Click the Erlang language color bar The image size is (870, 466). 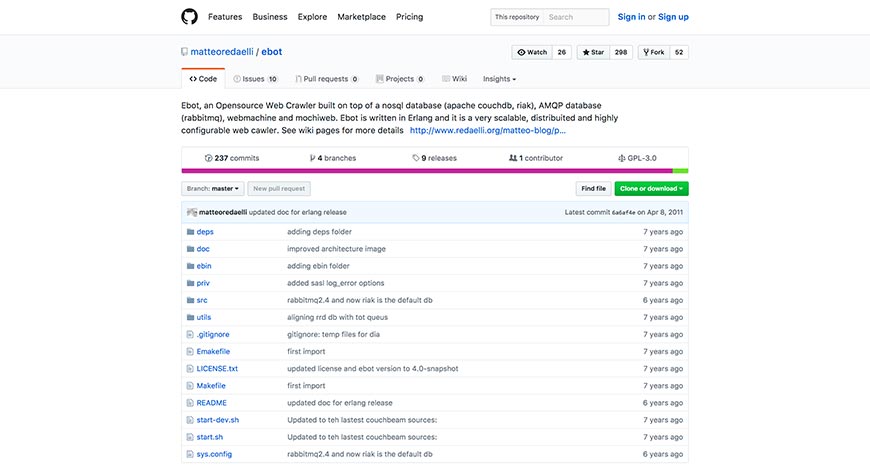[x=427, y=171]
